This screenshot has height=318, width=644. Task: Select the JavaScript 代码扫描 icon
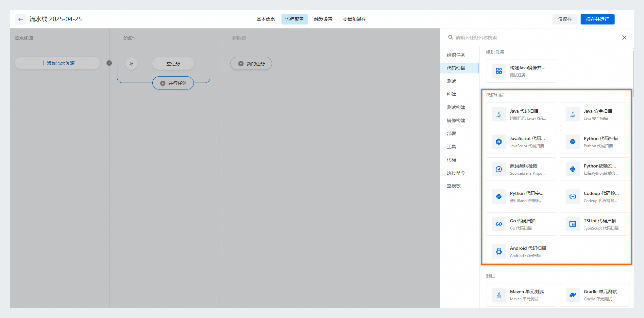coord(499,142)
